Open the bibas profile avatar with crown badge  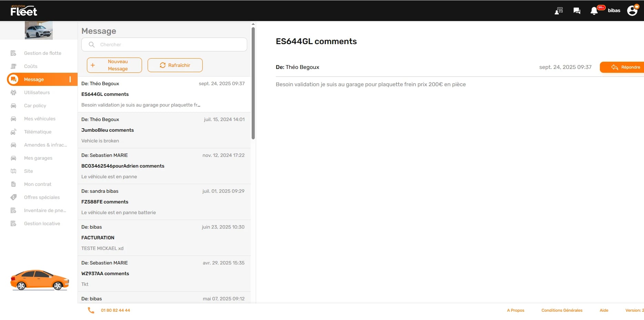pyautogui.click(x=633, y=10)
